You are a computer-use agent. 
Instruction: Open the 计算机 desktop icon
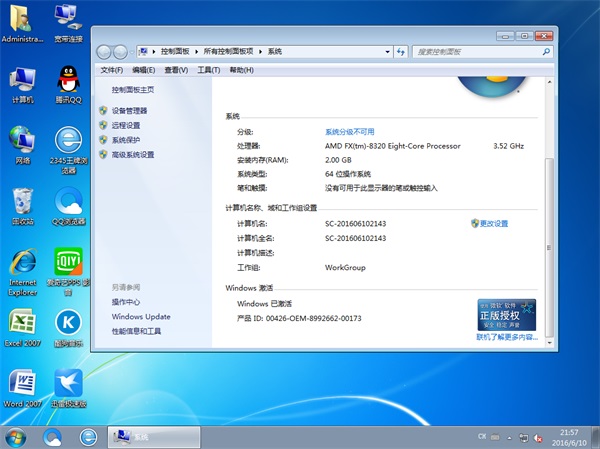(23, 85)
